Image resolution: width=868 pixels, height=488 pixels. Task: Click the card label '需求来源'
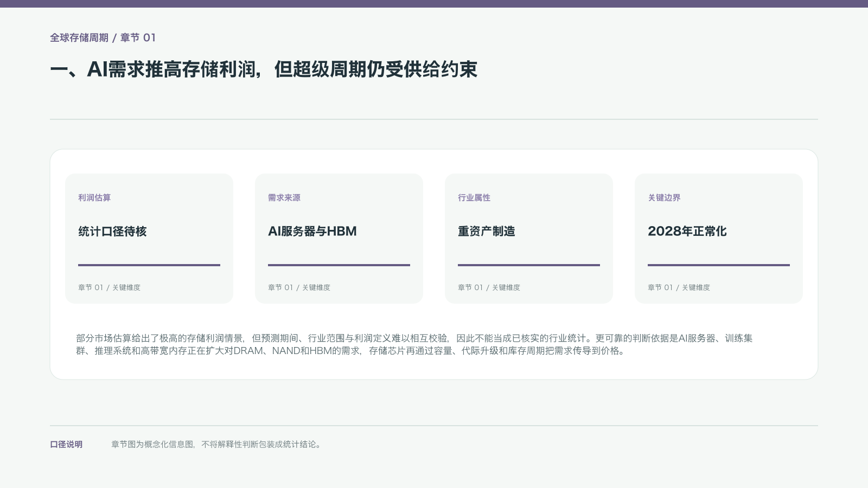[284, 198]
